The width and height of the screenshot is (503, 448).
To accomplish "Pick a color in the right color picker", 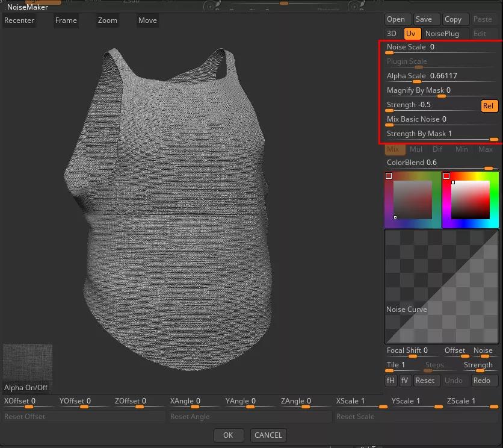I will (x=471, y=200).
